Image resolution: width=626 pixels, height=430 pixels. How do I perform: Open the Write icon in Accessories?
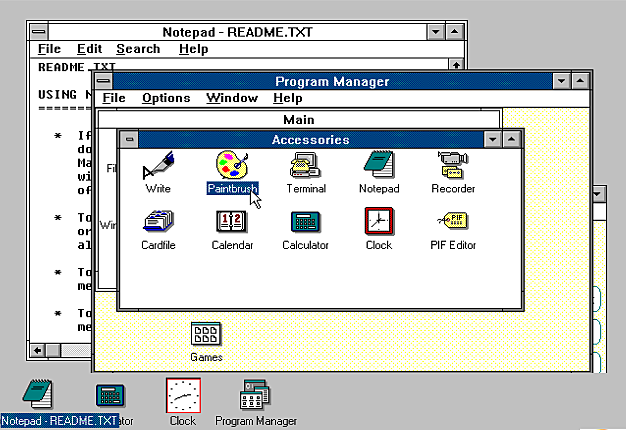pyautogui.click(x=158, y=165)
